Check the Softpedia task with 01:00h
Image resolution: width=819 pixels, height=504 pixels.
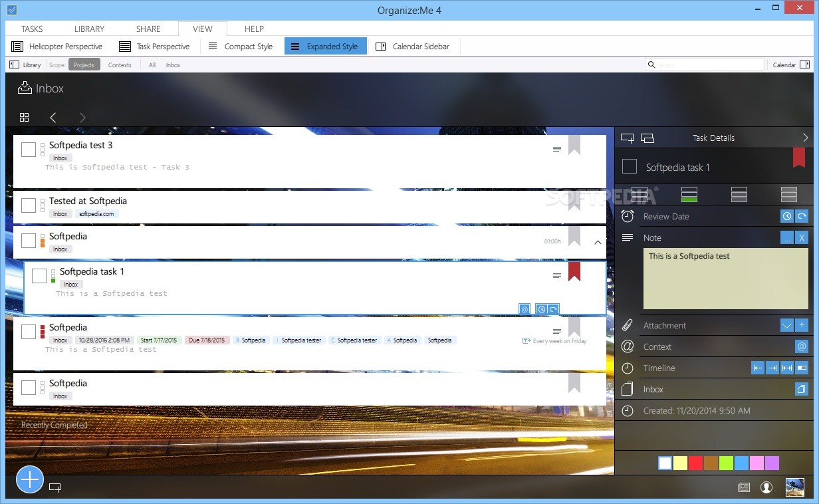coord(28,240)
